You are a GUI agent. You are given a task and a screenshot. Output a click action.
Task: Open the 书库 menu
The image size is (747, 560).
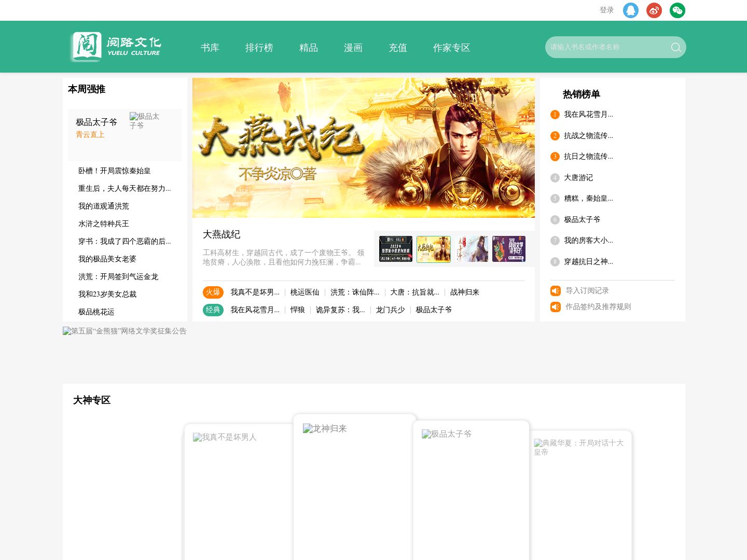pyautogui.click(x=210, y=48)
